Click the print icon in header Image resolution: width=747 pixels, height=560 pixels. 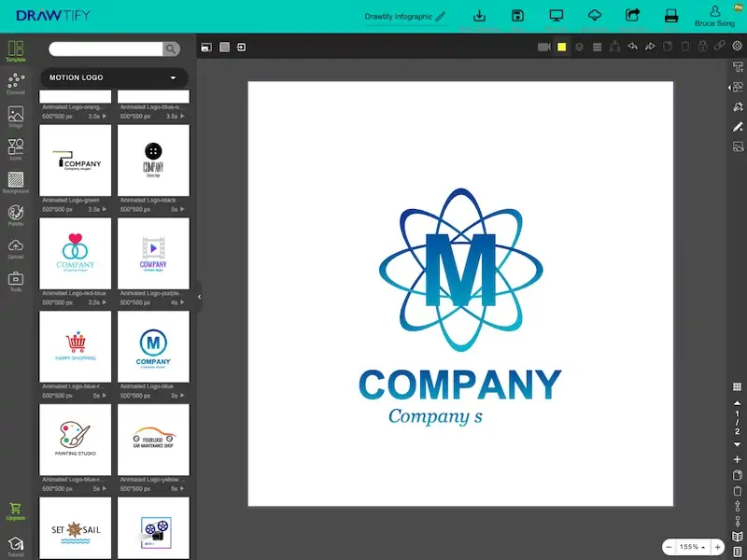(671, 16)
